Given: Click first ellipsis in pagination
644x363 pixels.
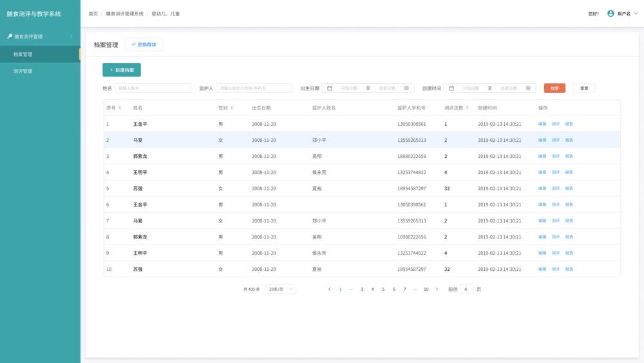Looking at the screenshot, I should (x=351, y=289).
